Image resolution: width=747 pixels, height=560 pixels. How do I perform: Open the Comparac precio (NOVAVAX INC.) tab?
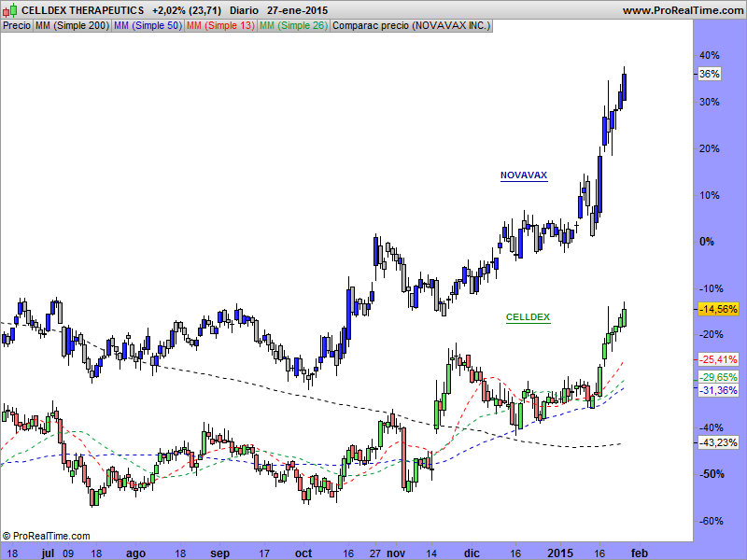point(411,26)
